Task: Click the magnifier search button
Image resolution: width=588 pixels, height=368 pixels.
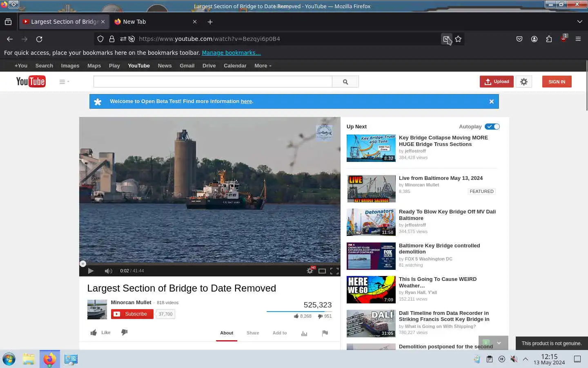Action: tap(345, 82)
